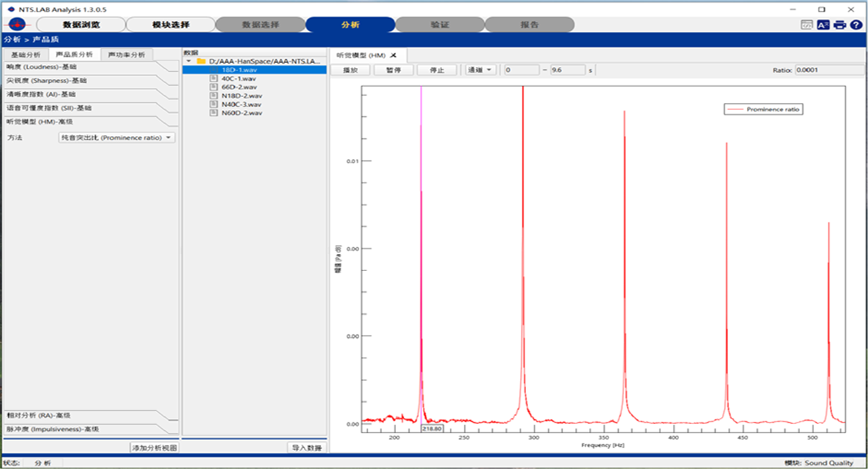Click the language translation icon
The width and height of the screenshot is (868, 469).
823,25
